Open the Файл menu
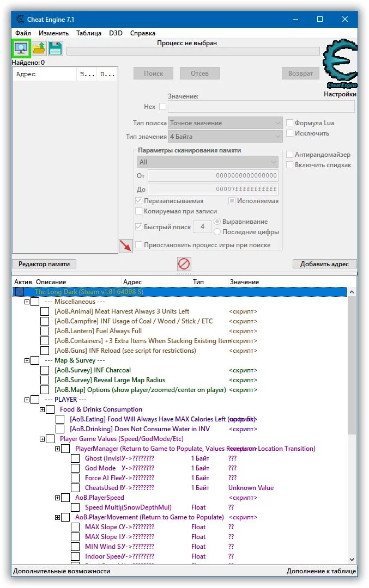Image resolution: width=369 pixels, height=588 pixels. pyautogui.click(x=23, y=33)
